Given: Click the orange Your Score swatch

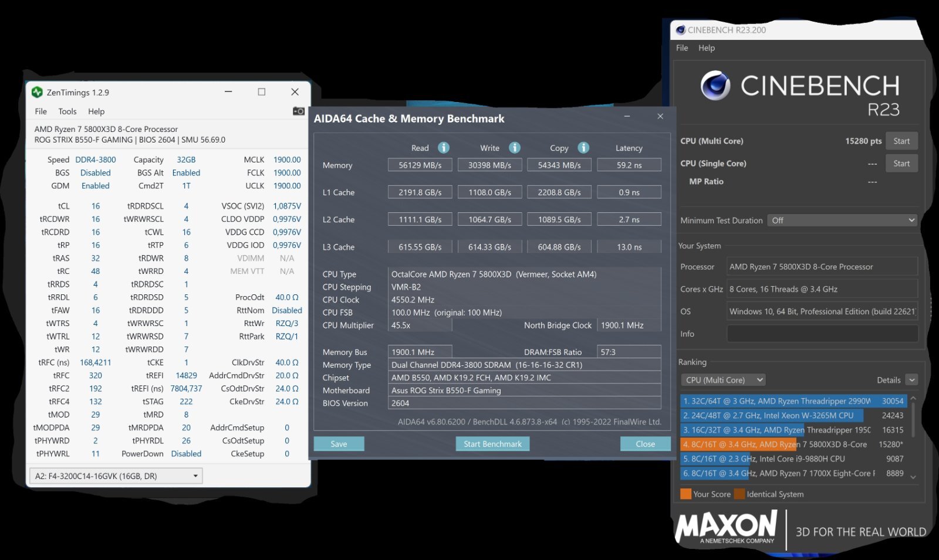Looking at the screenshot, I should pyautogui.click(x=685, y=494).
